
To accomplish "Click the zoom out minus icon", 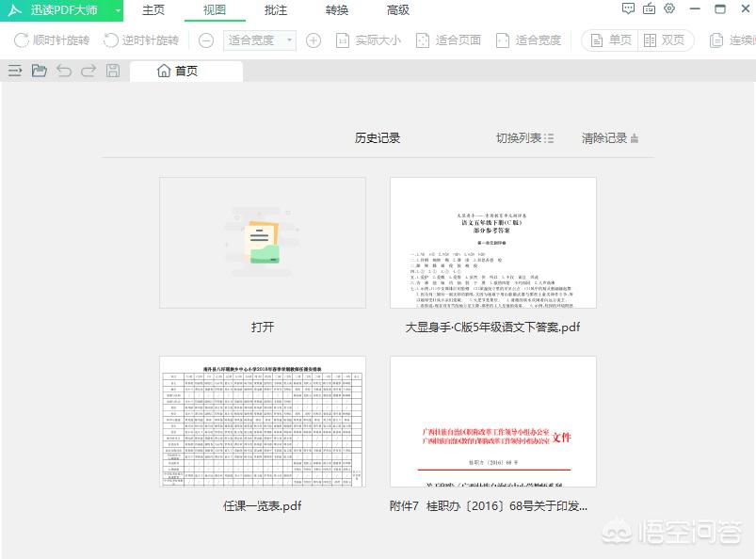I will [206, 40].
